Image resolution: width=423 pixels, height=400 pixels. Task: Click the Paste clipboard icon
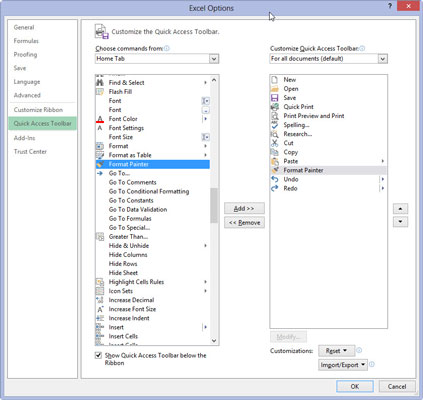(x=274, y=161)
